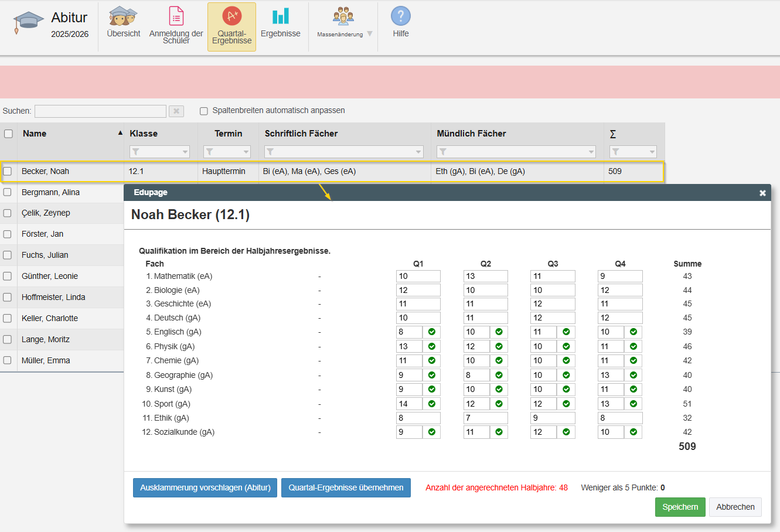Open the Übersicht students icon
The width and height of the screenshot is (780, 532).
123,17
